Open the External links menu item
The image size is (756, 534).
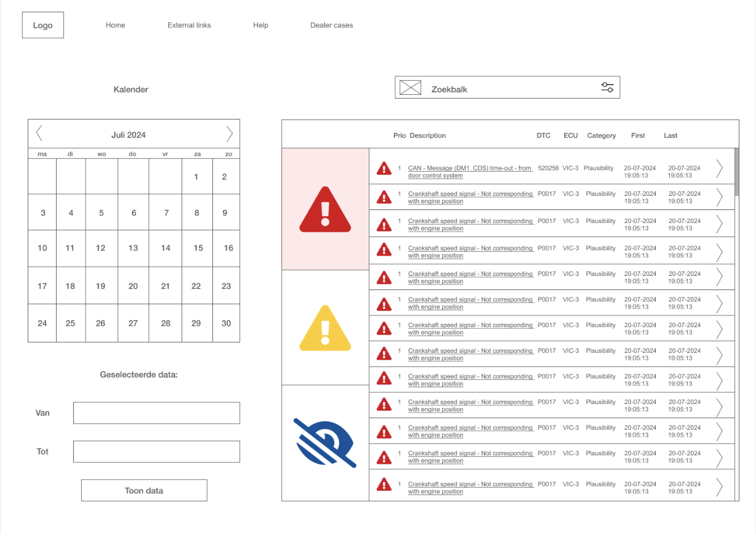pyautogui.click(x=189, y=25)
